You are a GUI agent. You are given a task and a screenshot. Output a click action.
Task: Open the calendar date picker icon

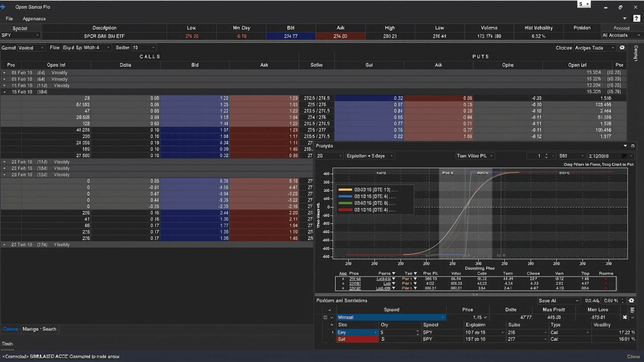coord(624,156)
